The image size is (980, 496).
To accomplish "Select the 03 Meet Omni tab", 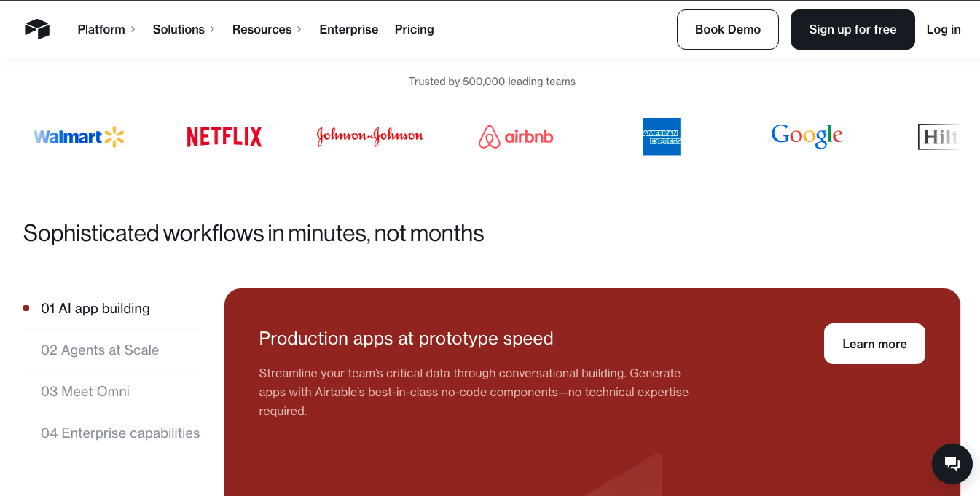I will (x=111, y=391).
